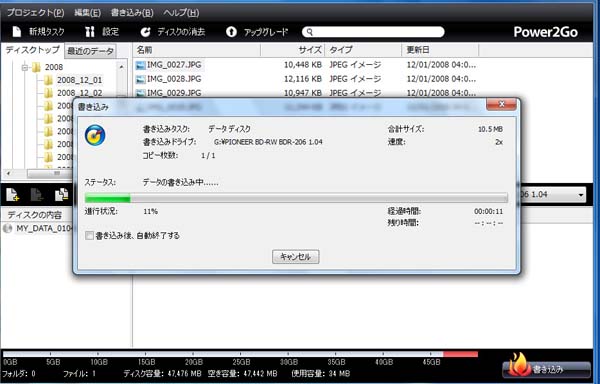Click the 新規タスク page icon

(x=17, y=32)
